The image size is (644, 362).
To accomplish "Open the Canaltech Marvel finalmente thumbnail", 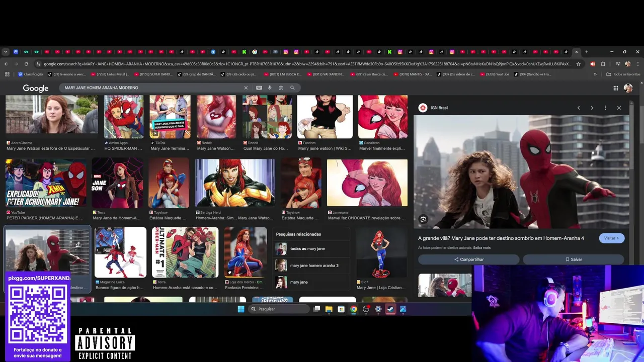I will coord(383,117).
